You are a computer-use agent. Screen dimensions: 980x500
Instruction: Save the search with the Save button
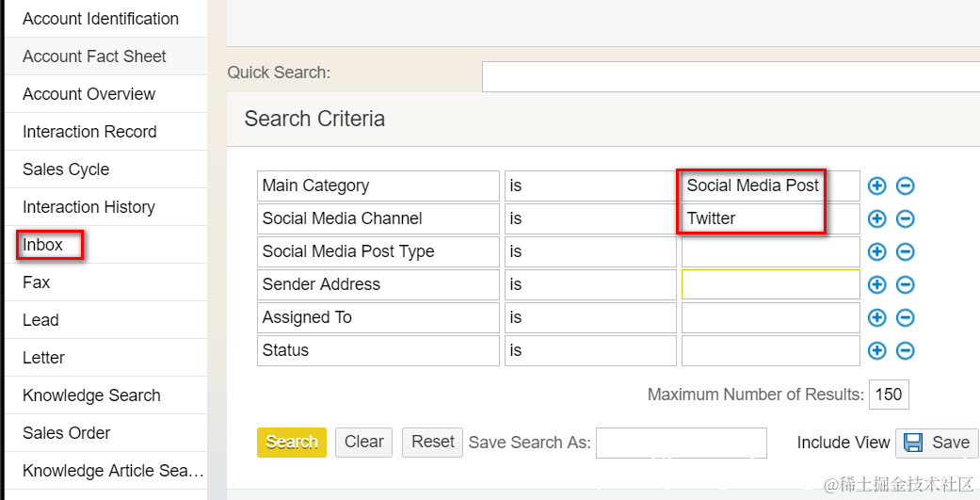click(x=937, y=444)
